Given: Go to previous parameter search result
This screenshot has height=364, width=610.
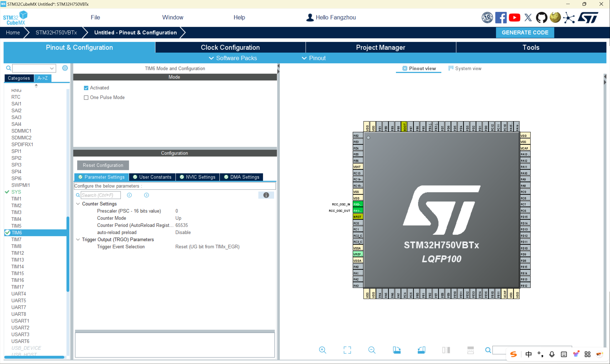Looking at the screenshot, I should 129,195.
